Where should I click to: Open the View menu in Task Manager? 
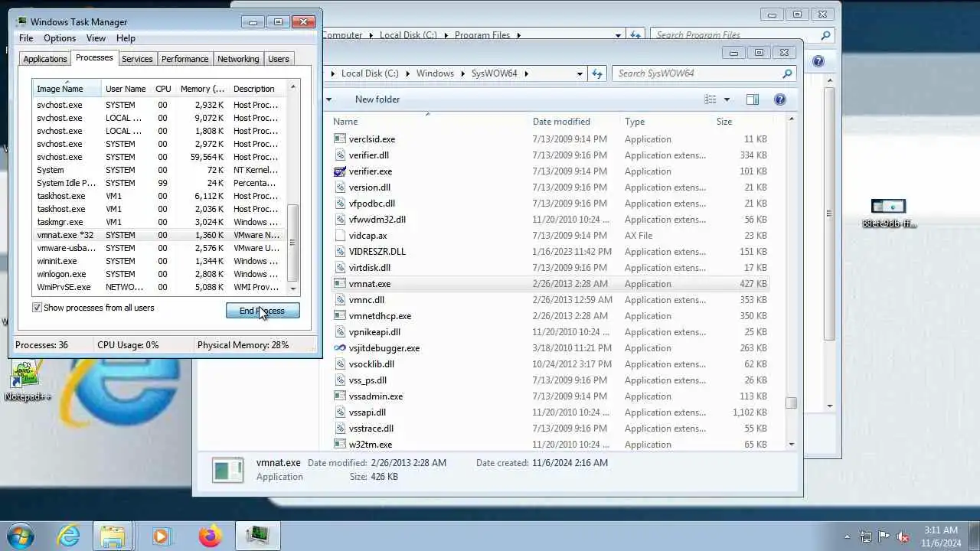click(x=96, y=38)
